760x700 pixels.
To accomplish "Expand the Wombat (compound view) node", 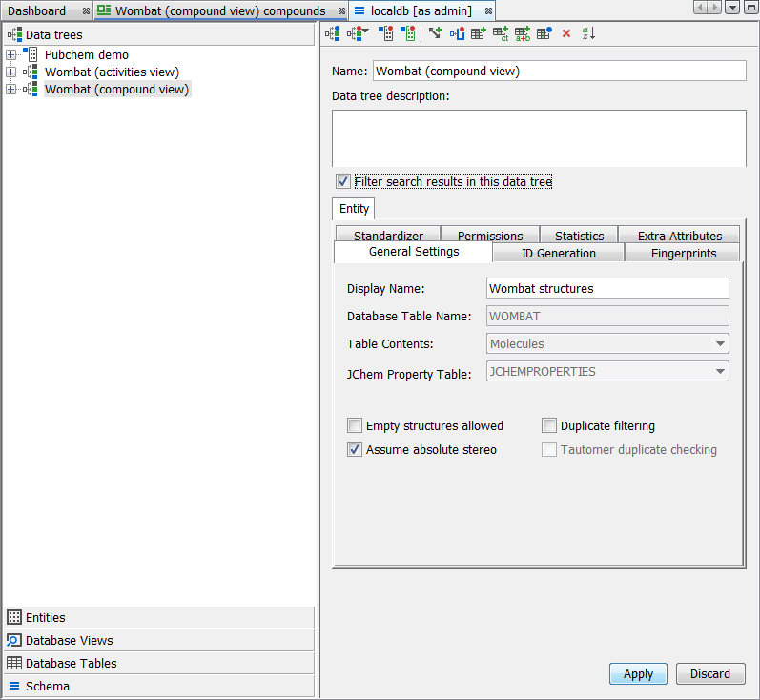I will (x=11, y=90).
